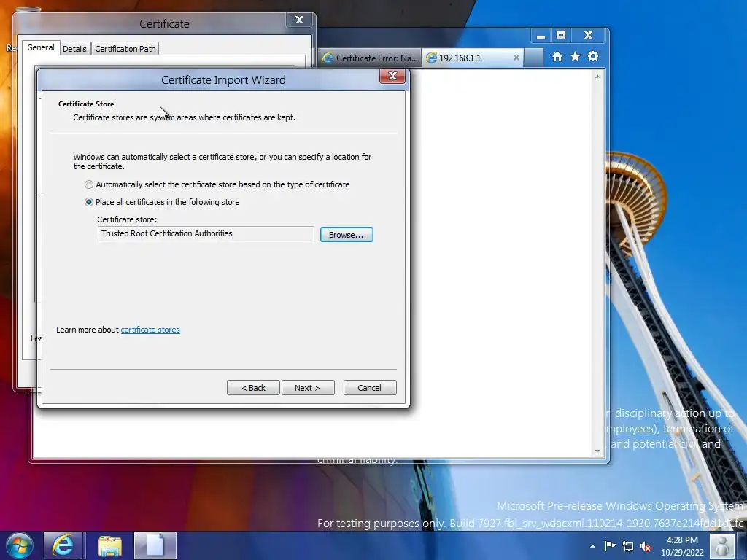Switch to Certificate Error browser tab
This screenshot has height=560, width=747.
click(370, 58)
